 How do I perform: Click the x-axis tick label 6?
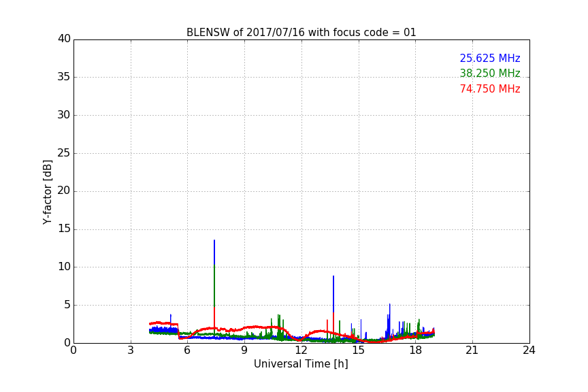point(187,350)
